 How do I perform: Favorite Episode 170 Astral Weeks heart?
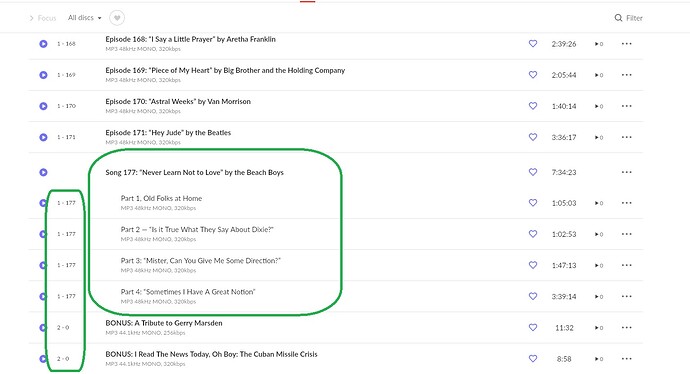(x=533, y=106)
